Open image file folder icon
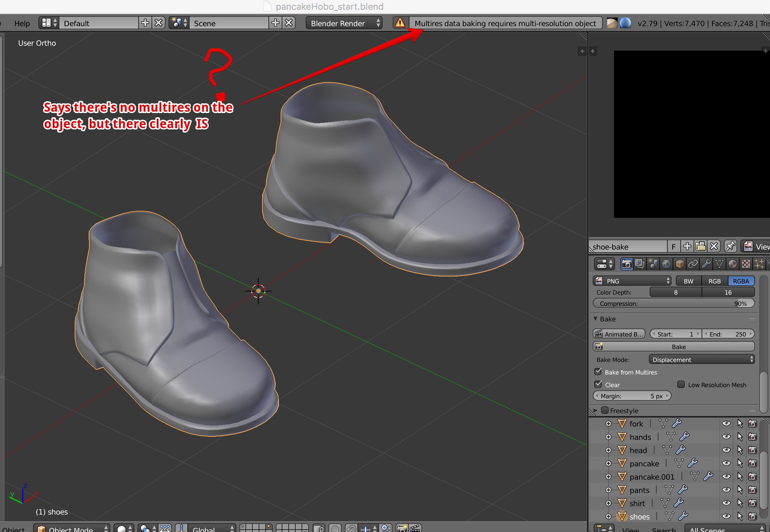The image size is (770, 532). tap(701, 246)
